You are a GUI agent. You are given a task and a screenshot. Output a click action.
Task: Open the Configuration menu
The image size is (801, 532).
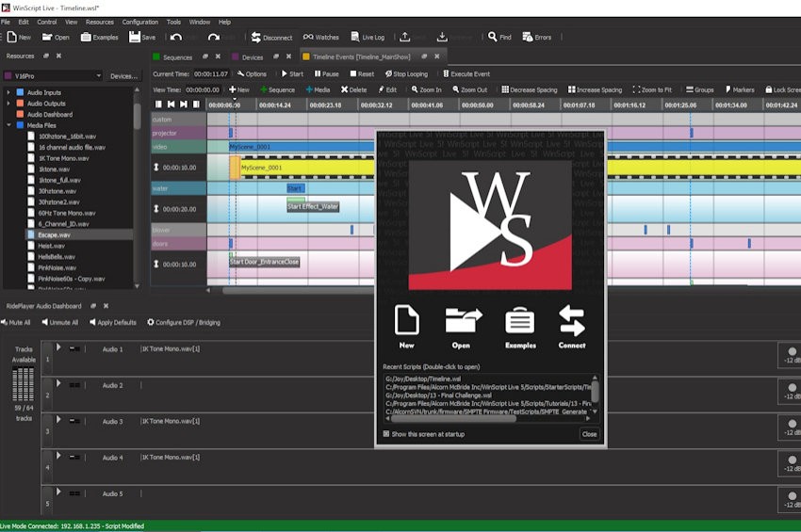140,22
